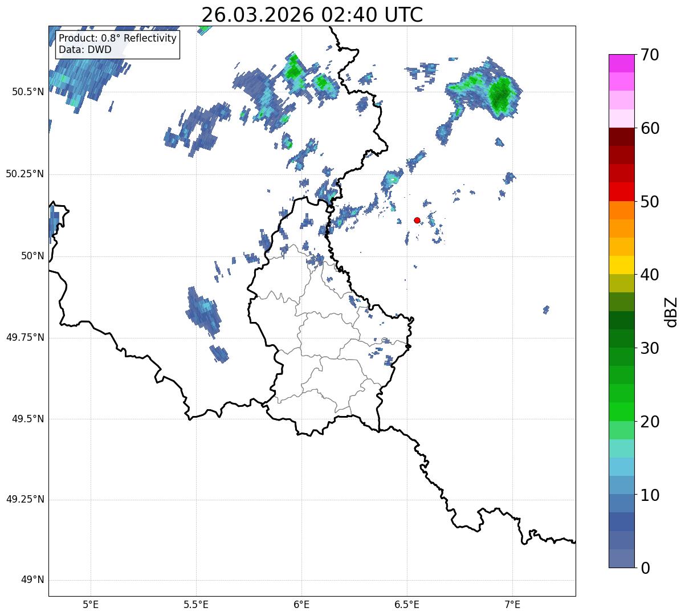Click the colorbar tick label 10
The width and height of the screenshot is (685, 616).
coord(649,495)
